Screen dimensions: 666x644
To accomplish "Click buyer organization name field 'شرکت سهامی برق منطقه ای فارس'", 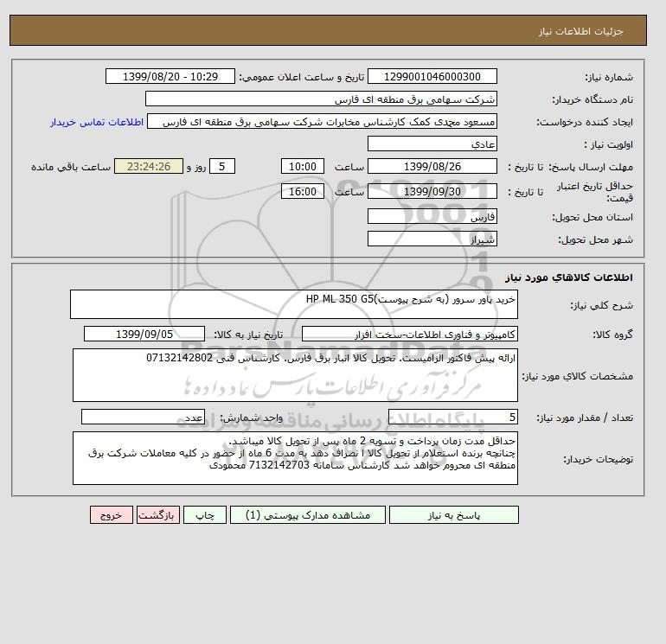I will 321,99.
